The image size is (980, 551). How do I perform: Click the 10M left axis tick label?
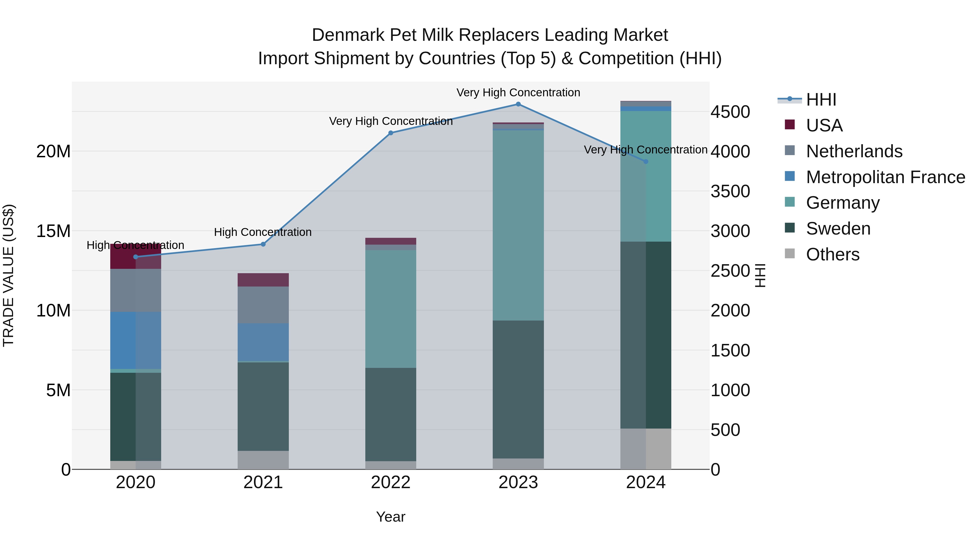(54, 311)
